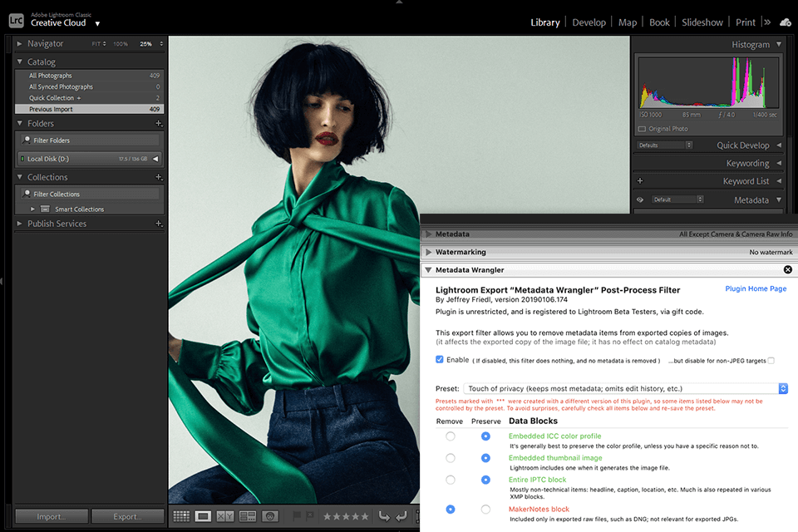Screen dimensions: 798x532
Task: Open the Preset dropdown in Metadata Wrangler
Action: [625, 388]
